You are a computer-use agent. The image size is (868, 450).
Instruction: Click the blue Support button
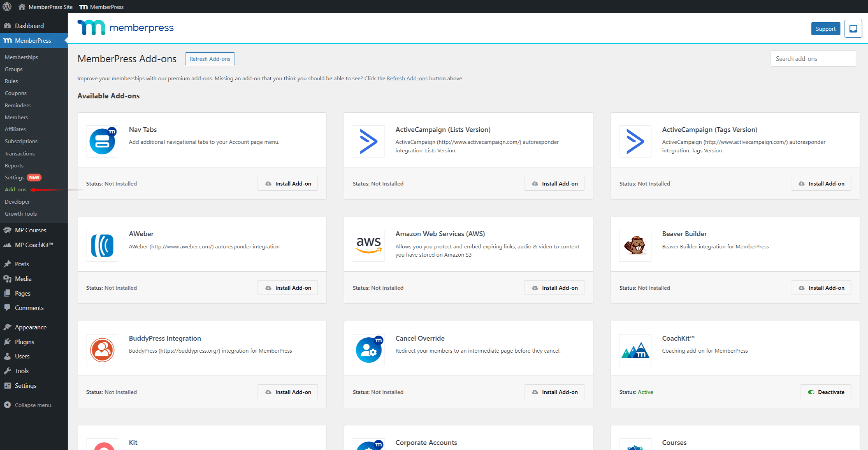tap(825, 29)
